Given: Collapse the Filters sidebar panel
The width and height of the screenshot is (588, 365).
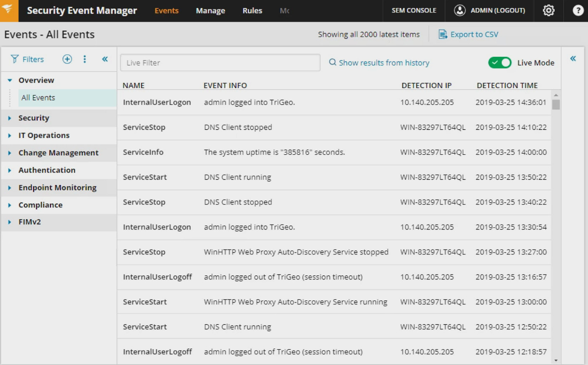Looking at the screenshot, I should click(x=105, y=59).
